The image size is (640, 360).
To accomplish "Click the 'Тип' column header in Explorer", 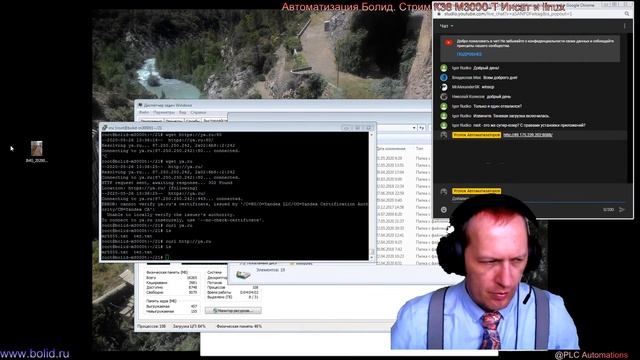I will click(x=419, y=149).
